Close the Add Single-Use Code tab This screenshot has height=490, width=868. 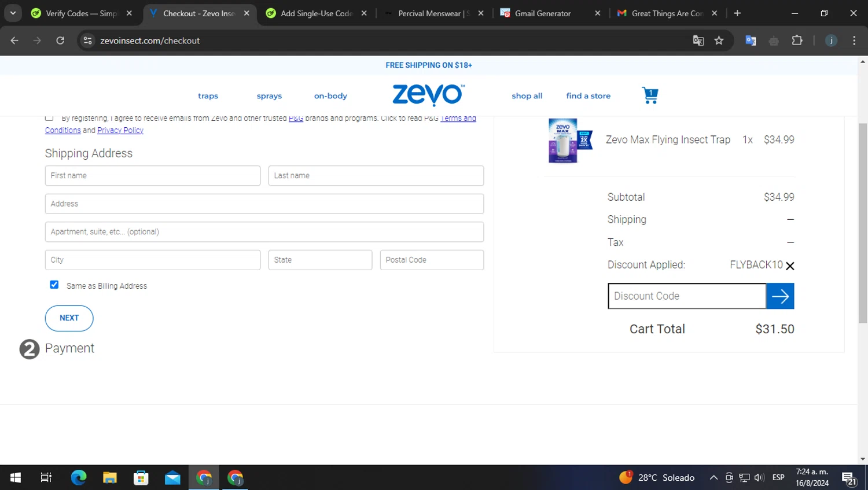[363, 13]
